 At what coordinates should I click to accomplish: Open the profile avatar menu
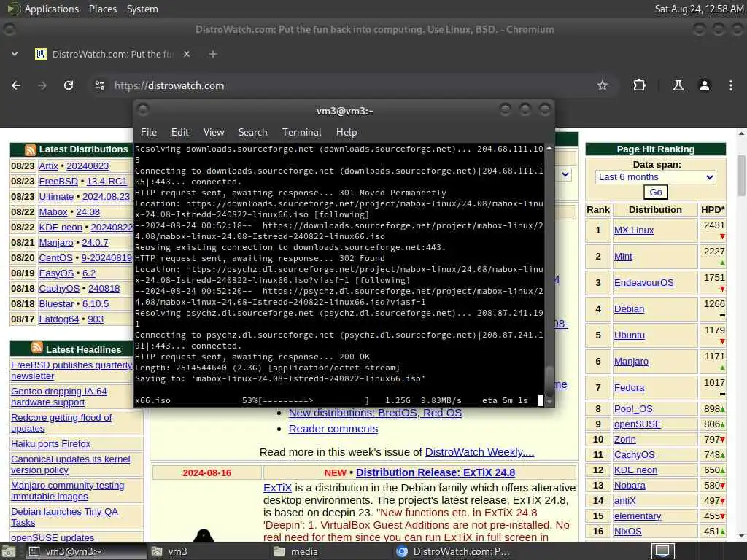tap(705, 85)
